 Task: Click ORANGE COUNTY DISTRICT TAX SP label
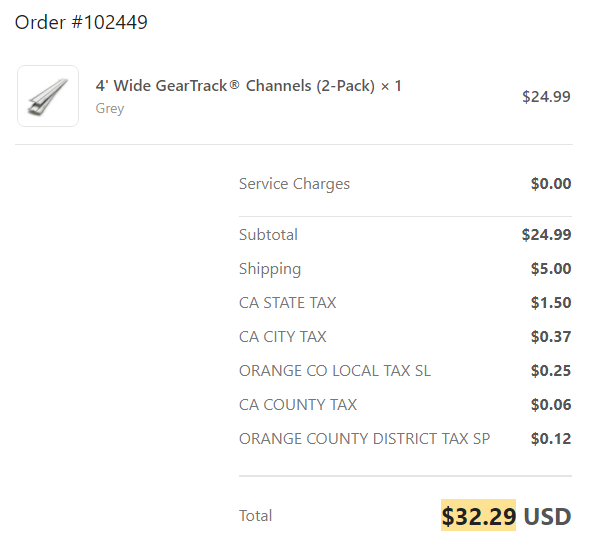[x=364, y=439]
